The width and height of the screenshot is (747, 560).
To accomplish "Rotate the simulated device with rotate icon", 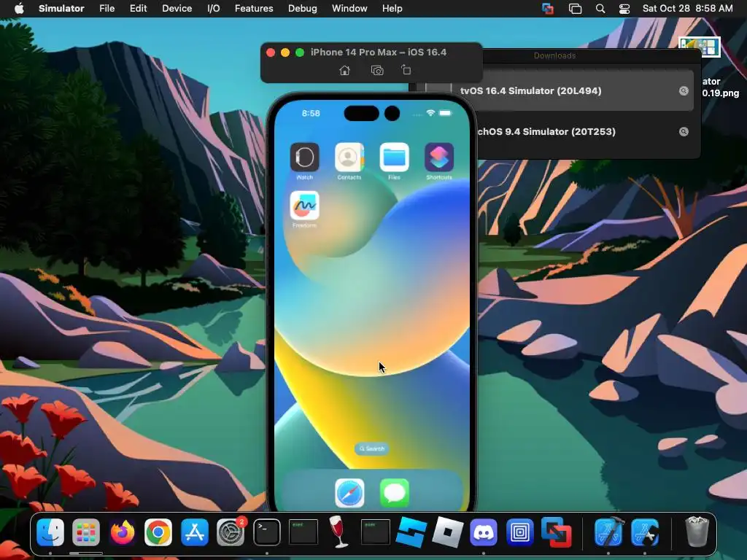I will [406, 70].
